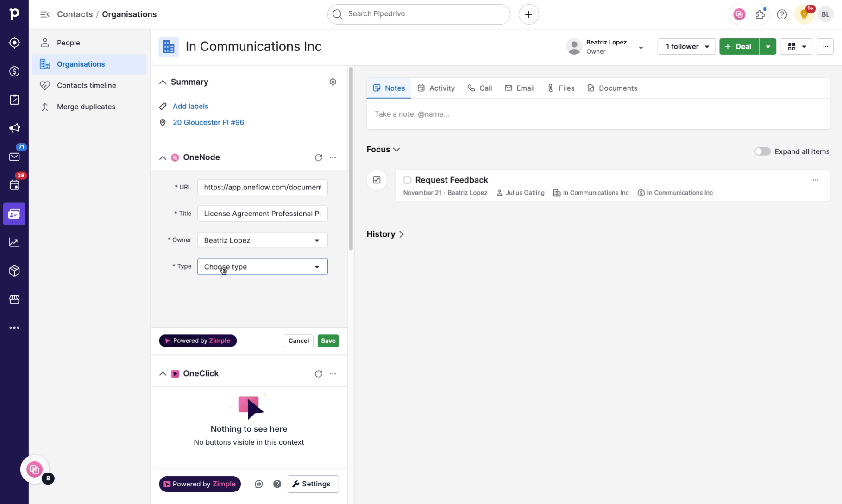Screen dimensions: 842x504
Task: Open OneClick Settings button
Action: point(313,484)
